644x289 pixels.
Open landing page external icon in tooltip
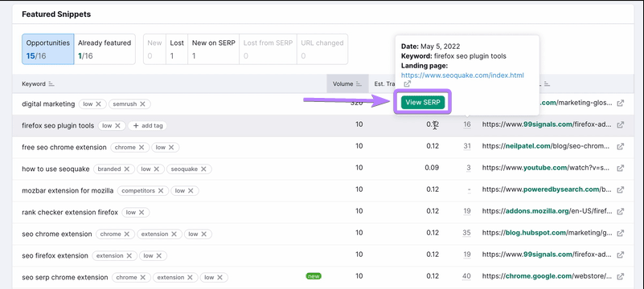[407, 84]
